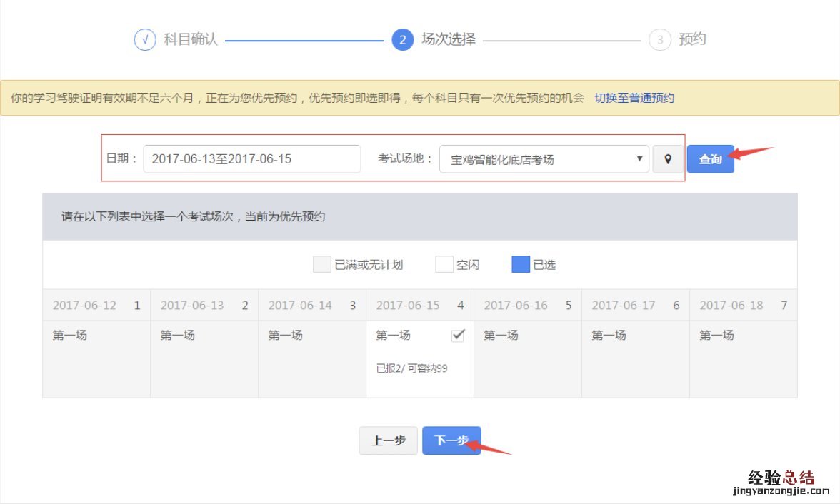Click the 已满或无计划 gray legend box
Image resolution: width=840 pixels, height=504 pixels.
coord(321,264)
